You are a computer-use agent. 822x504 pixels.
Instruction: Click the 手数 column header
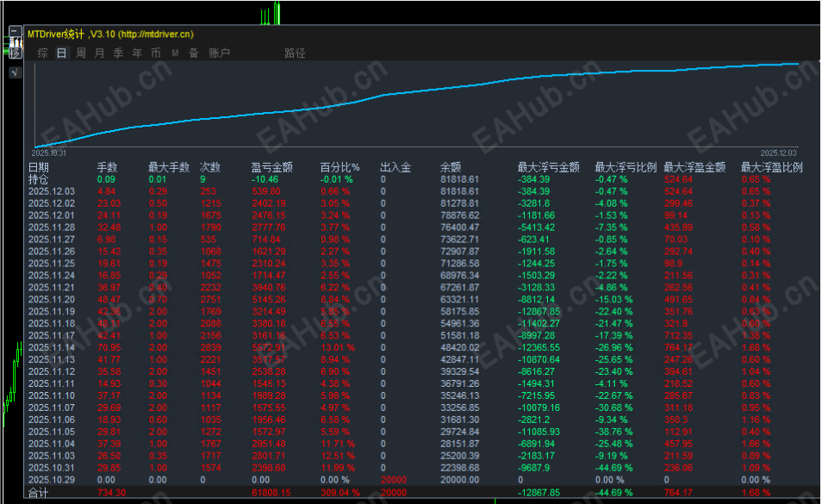click(x=107, y=167)
